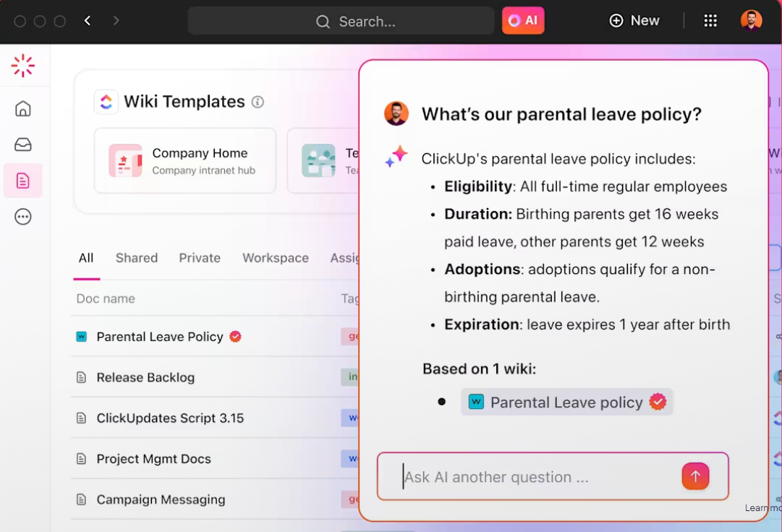
Task: Click the AI button in top bar
Action: coord(523,21)
